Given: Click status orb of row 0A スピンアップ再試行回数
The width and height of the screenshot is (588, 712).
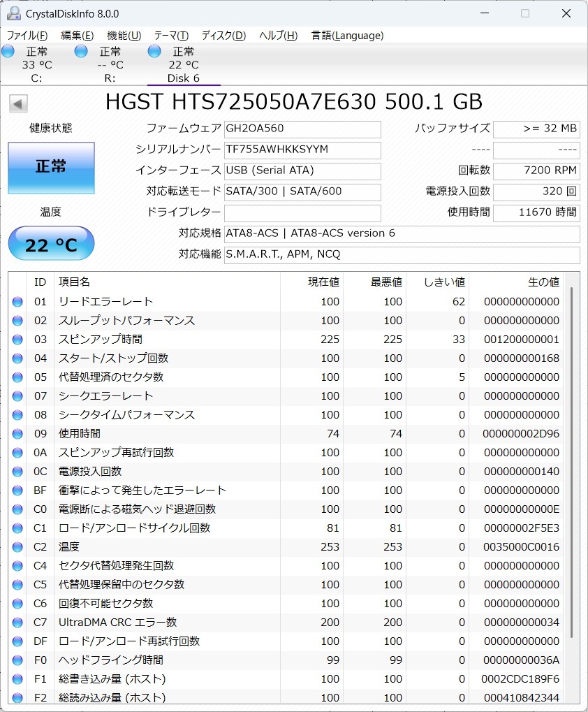Looking at the screenshot, I should tap(17, 453).
